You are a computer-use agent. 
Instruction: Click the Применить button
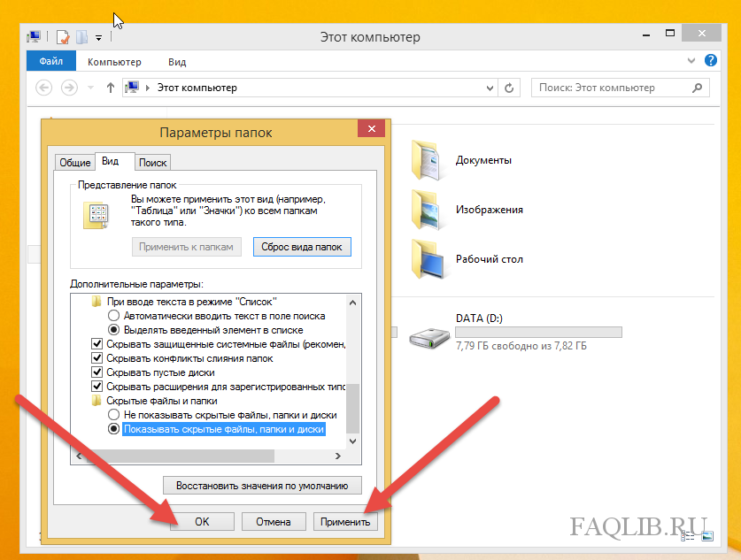(x=345, y=522)
